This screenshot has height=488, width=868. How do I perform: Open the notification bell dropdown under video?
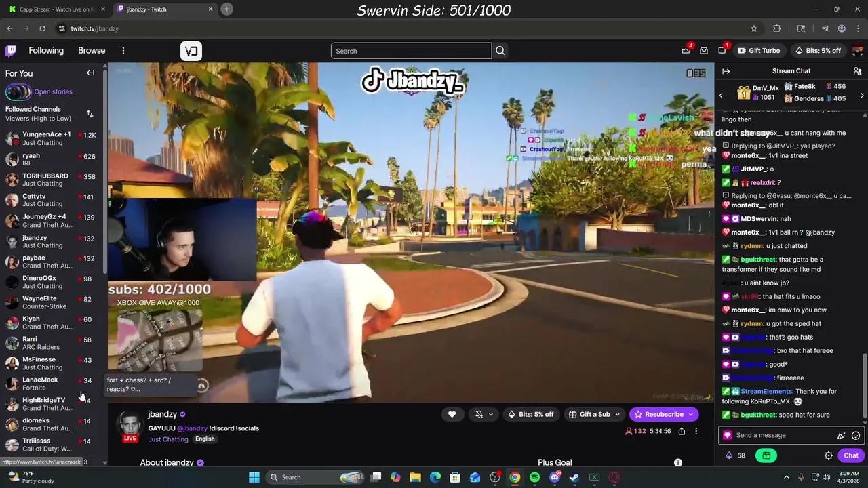[484, 414]
